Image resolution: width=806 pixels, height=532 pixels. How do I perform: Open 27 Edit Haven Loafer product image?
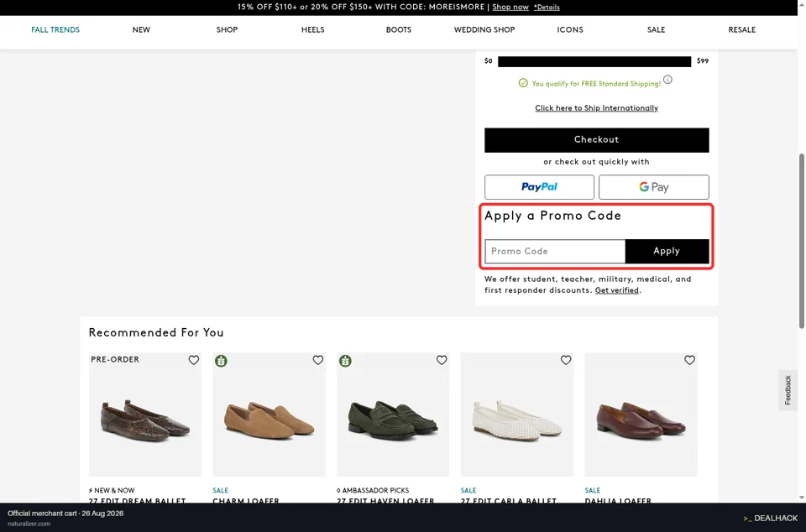393,415
